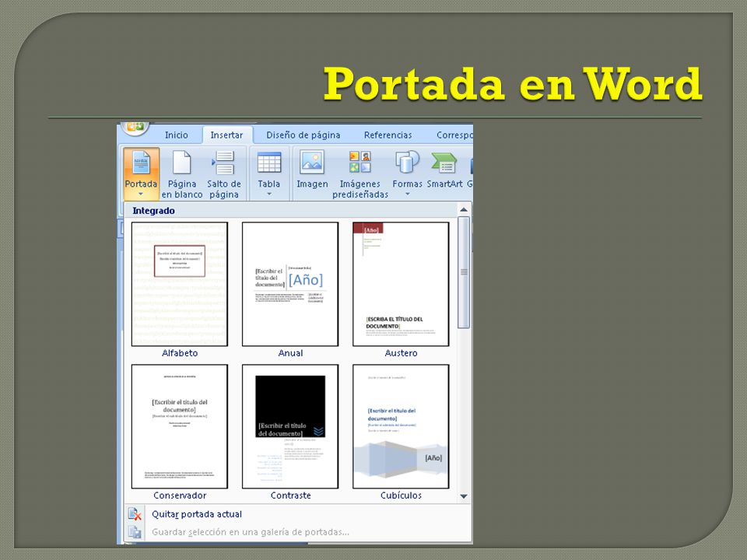This screenshot has width=747, height=560.
Task: Open the Tabla insert icon
Action: pos(269,163)
